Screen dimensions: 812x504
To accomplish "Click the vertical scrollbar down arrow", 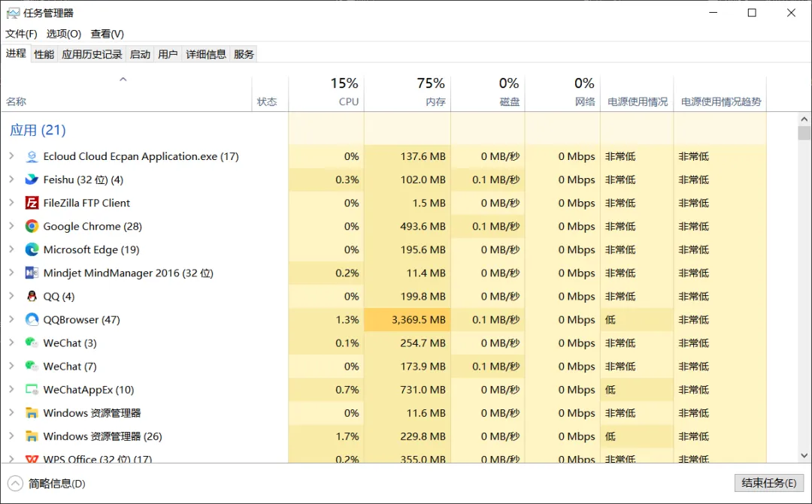I will click(804, 454).
